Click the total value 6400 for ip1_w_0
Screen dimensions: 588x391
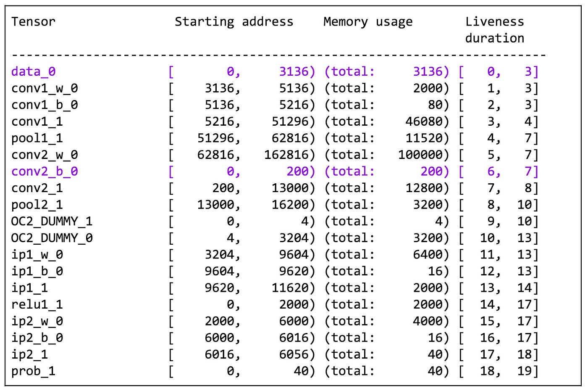[x=428, y=255]
